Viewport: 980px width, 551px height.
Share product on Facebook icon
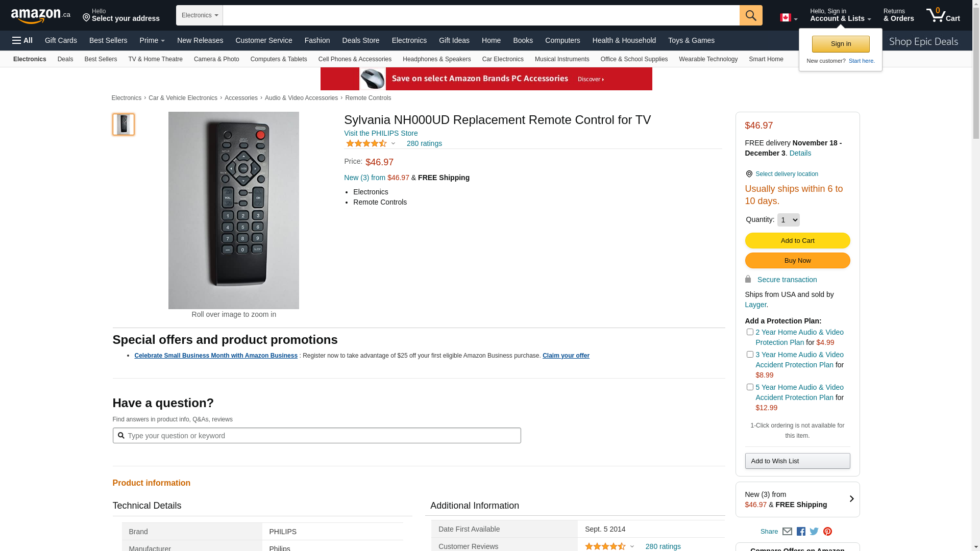[x=801, y=532]
